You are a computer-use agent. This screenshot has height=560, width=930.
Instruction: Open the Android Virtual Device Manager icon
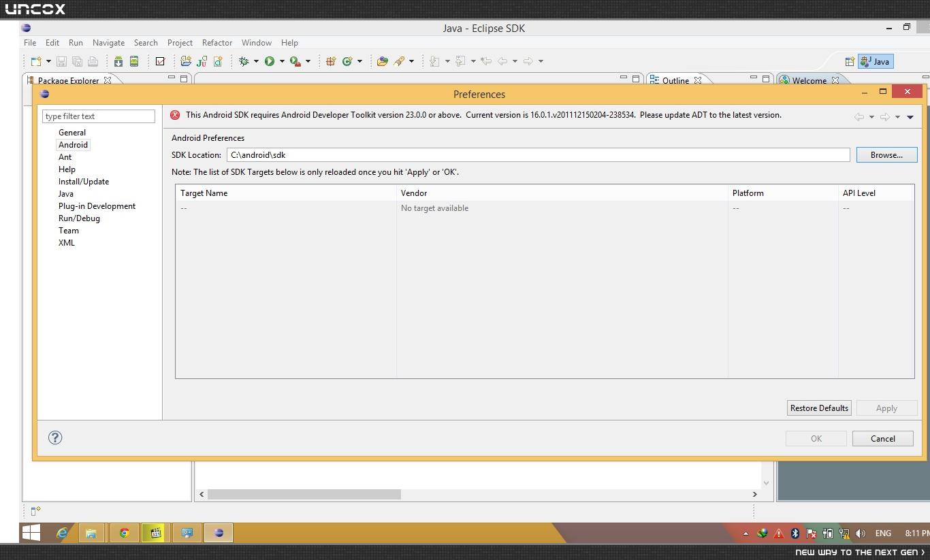(134, 61)
